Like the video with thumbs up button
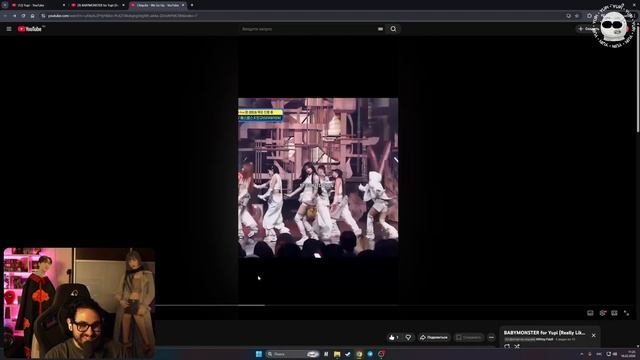The image size is (640, 360). [x=394, y=338]
